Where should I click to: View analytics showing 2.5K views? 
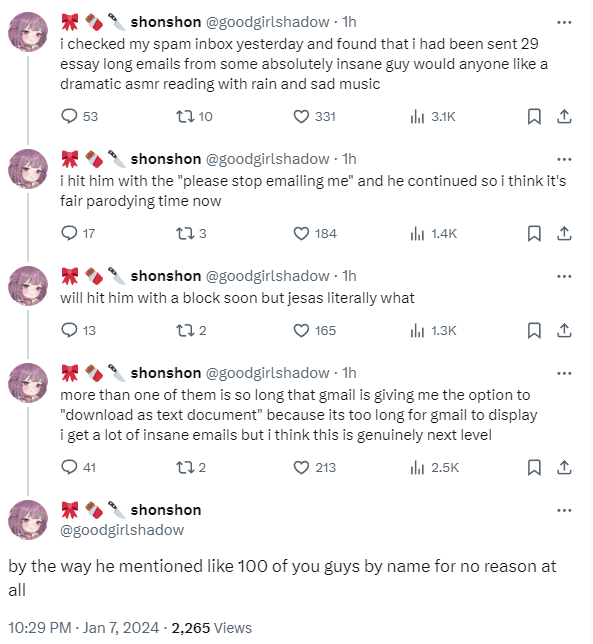(x=434, y=468)
